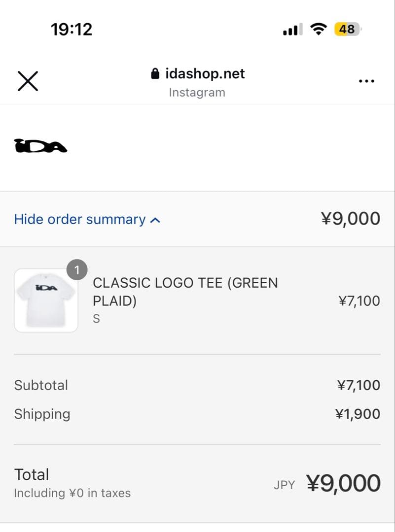Open the browser options ellipsis menu

tap(367, 80)
